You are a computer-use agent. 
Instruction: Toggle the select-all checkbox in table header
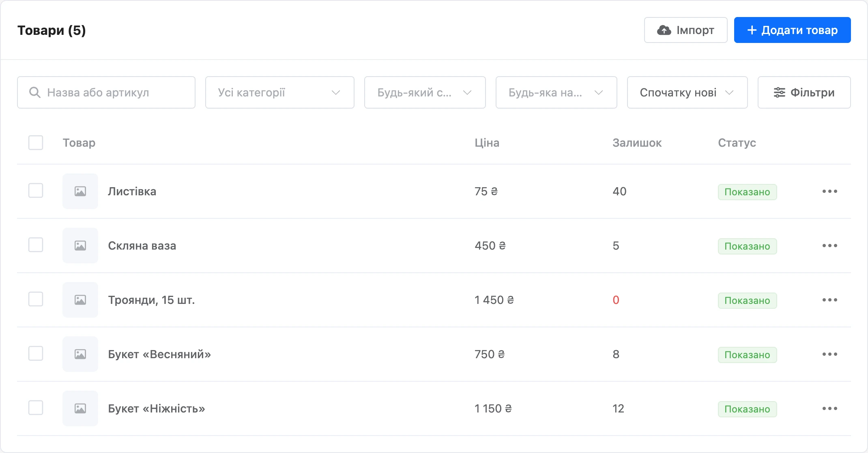[36, 143]
